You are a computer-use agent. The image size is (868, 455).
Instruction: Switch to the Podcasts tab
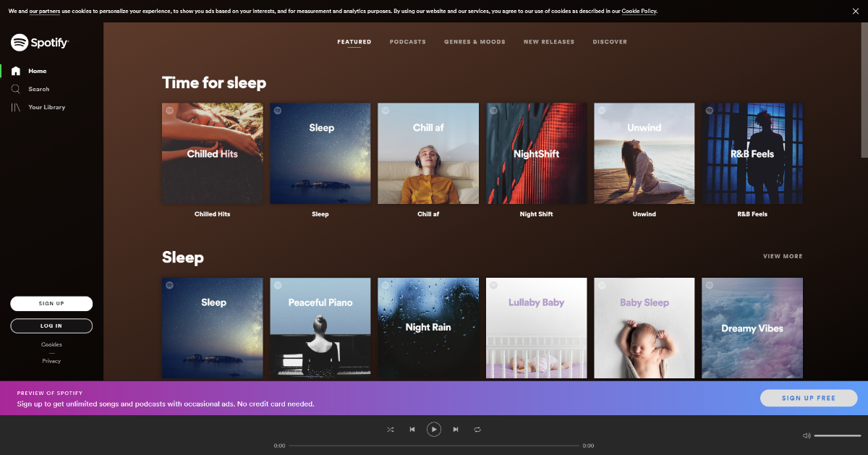pyautogui.click(x=408, y=42)
